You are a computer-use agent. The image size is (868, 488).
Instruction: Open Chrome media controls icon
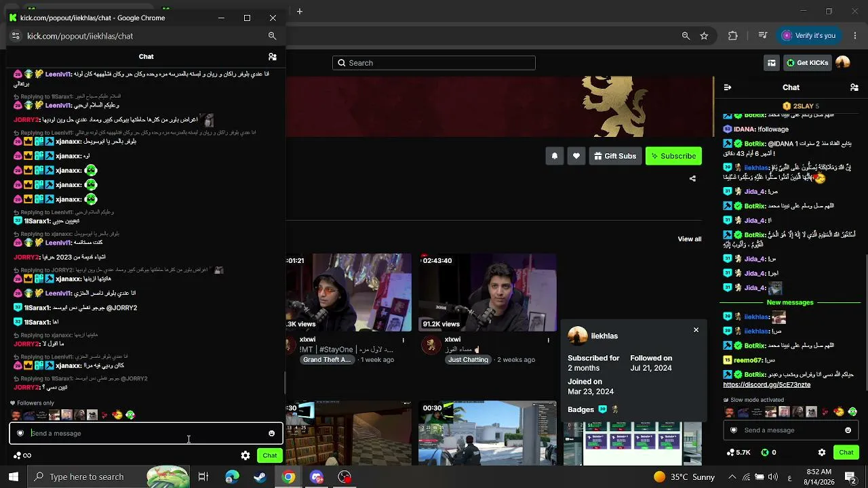(x=763, y=36)
